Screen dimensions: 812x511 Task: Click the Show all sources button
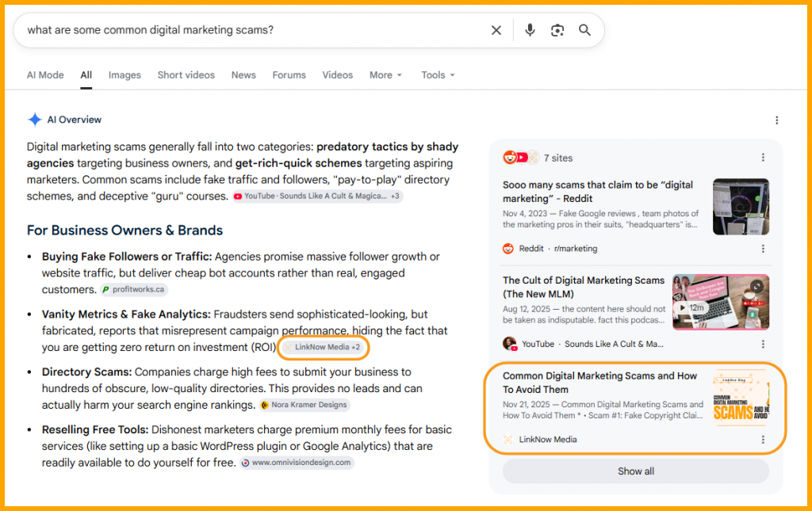pyautogui.click(x=636, y=471)
